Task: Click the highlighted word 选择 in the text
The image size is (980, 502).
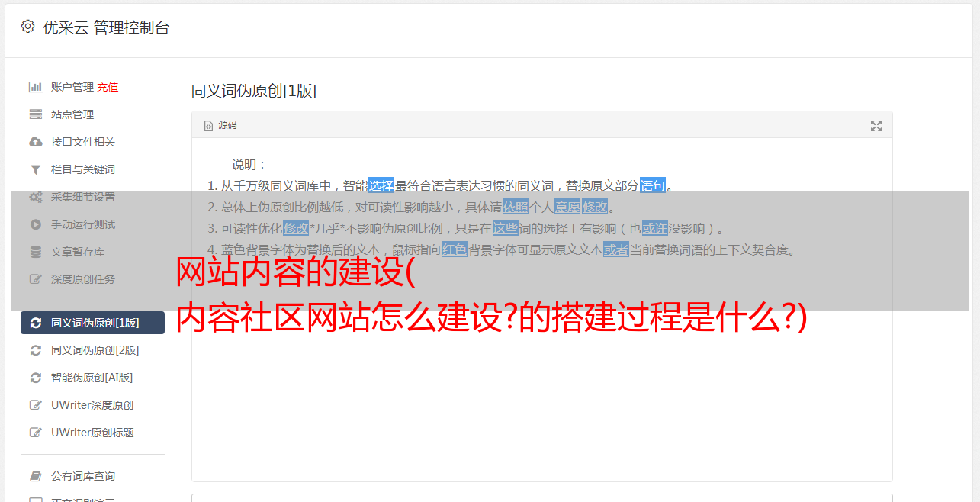Action: pos(381,185)
